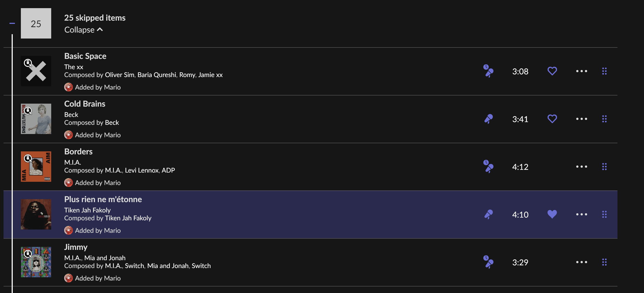This screenshot has width=644, height=293.
Task: Open lyrics icon for Cold Brains
Action: pyautogui.click(x=488, y=119)
